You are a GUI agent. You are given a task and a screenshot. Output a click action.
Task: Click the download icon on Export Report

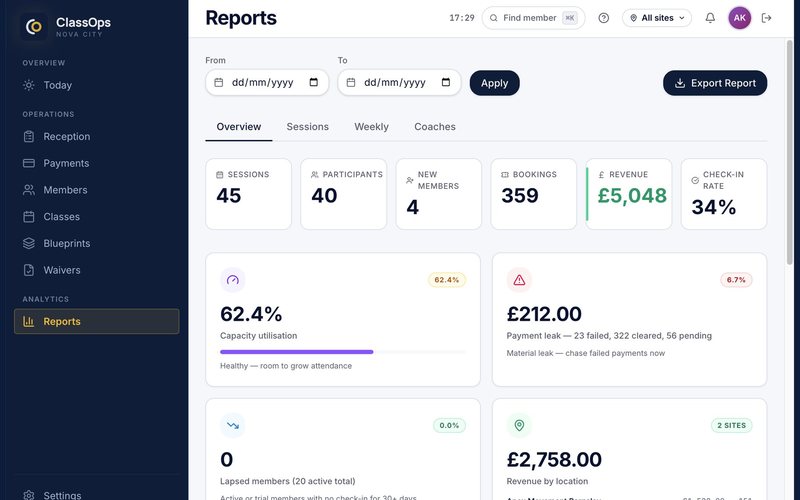click(x=680, y=83)
